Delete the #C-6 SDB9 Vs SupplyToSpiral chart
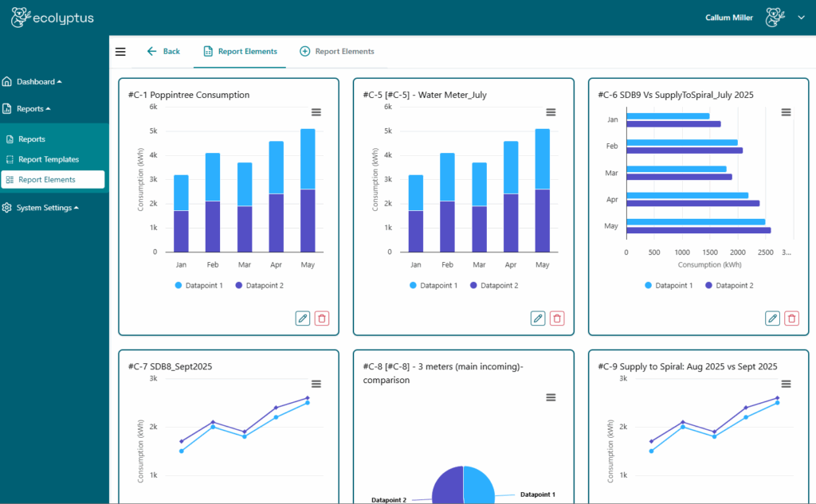The width and height of the screenshot is (816, 504). (791, 318)
